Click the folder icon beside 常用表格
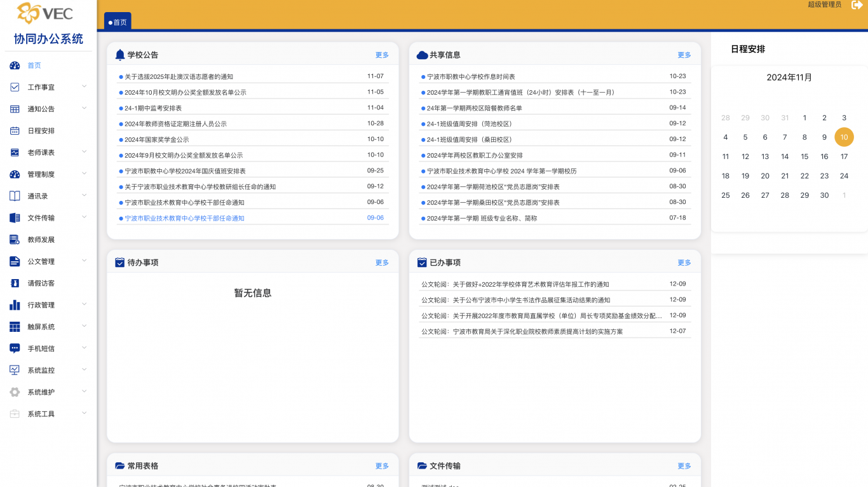This screenshot has width=868, height=487. point(120,466)
